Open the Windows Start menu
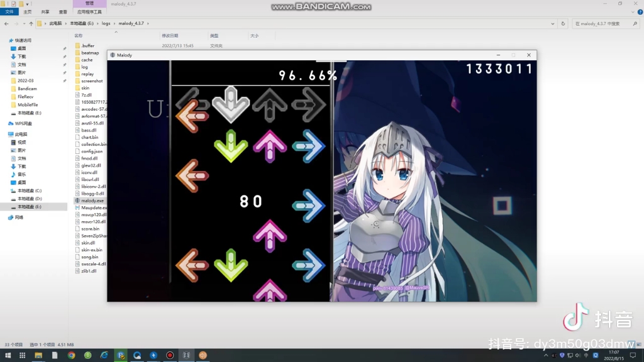The width and height of the screenshot is (644, 362). point(8,356)
